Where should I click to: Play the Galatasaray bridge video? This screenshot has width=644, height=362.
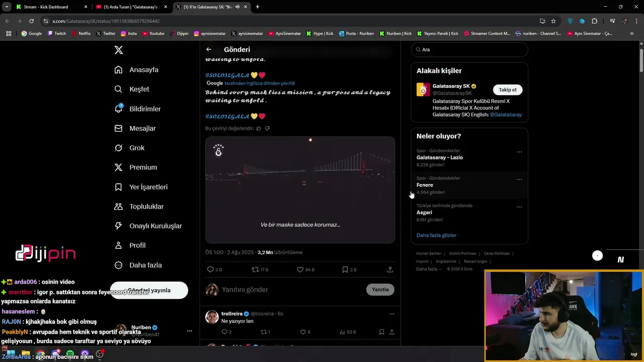pyautogui.click(x=300, y=190)
